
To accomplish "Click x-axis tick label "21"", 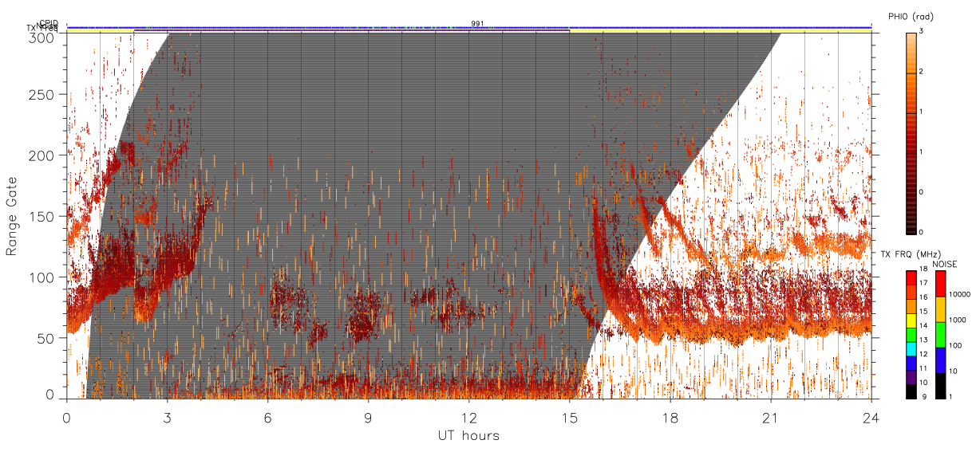I will pos(770,417).
